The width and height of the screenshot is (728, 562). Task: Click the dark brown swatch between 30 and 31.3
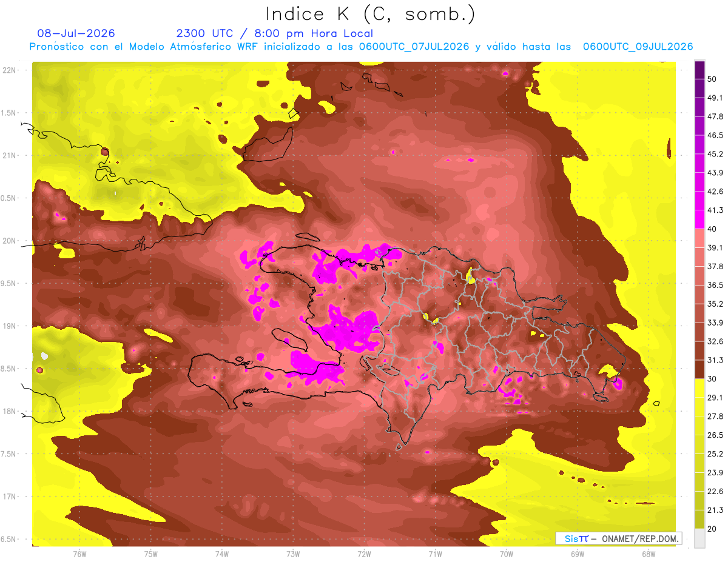(699, 369)
